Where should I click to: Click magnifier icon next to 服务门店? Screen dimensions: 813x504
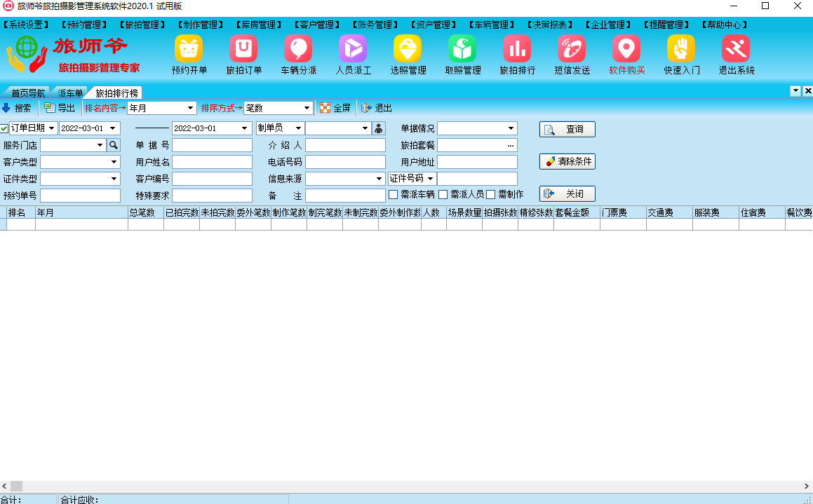click(114, 145)
